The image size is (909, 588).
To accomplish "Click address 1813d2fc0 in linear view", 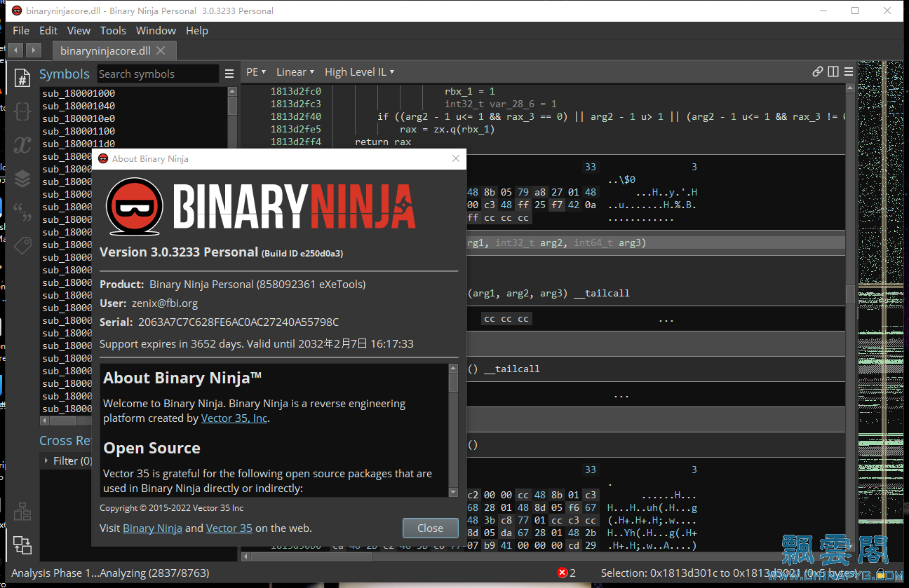I will point(296,91).
